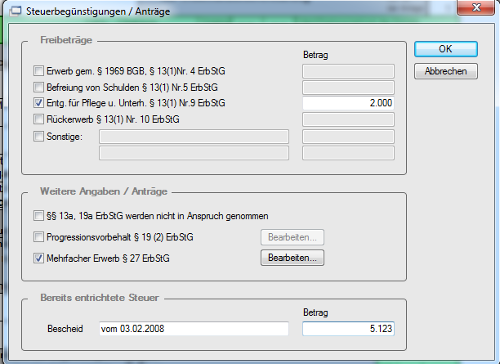This screenshot has height=364, width=500.
Task: Click the Betrag field for Rückerwerb § 13(1) Nr. 10
Action: point(348,119)
